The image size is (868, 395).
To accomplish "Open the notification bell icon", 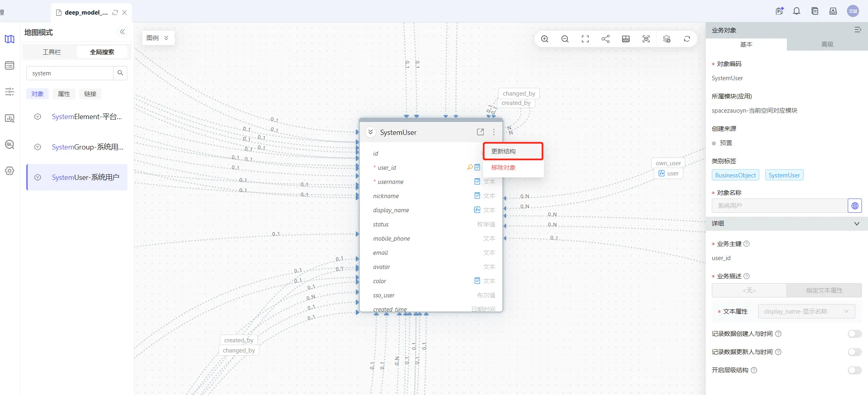I will point(797,11).
